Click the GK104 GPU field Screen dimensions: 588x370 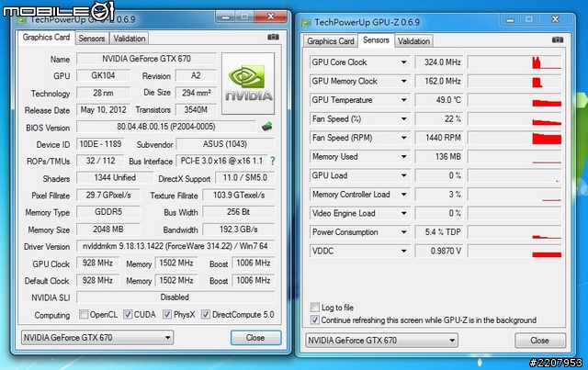pyautogui.click(x=104, y=75)
